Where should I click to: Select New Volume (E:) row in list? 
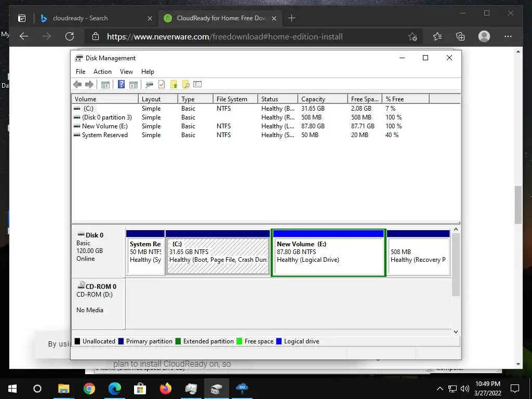point(266,126)
